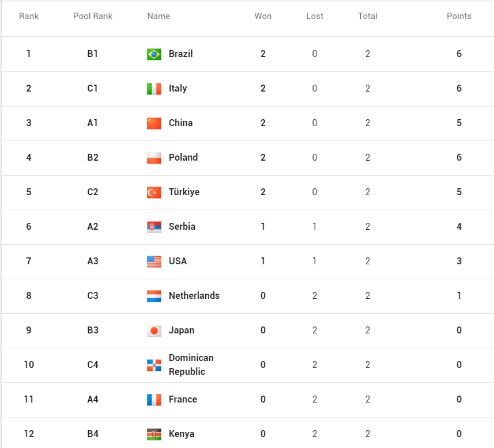Click the Japan flag icon
The height and width of the screenshot is (448, 494).
point(154,331)
